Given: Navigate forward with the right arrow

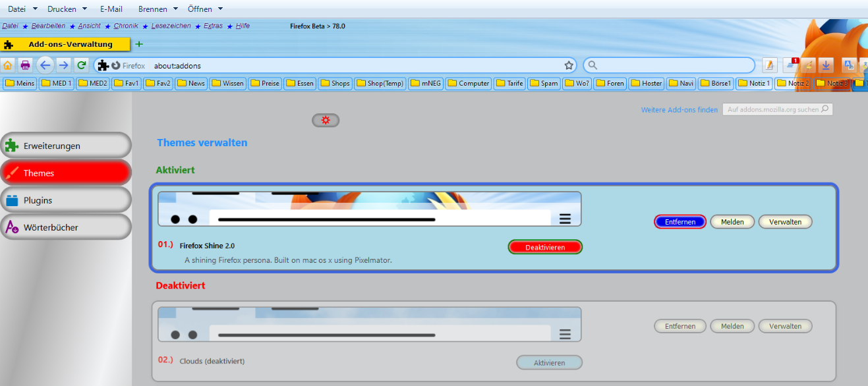Looking at the screenshot, I should (63, 65).
